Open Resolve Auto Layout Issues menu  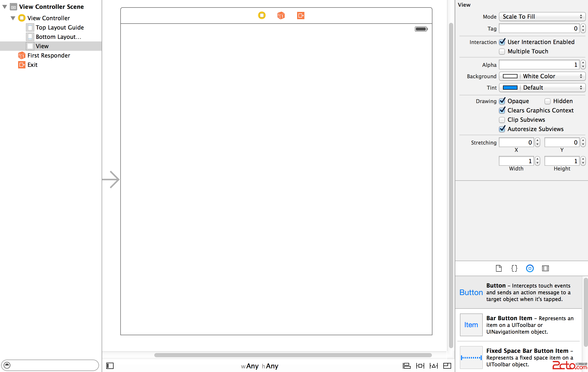434,366
